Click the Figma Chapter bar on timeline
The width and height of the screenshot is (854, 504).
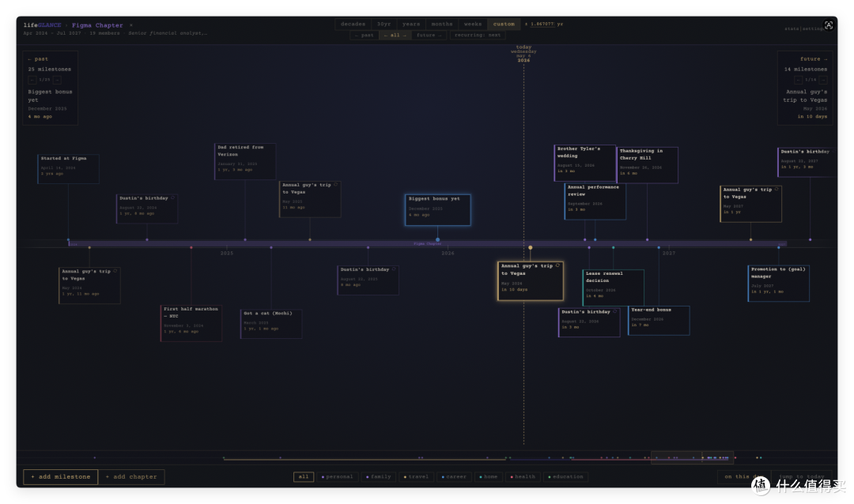coord(428,243)
